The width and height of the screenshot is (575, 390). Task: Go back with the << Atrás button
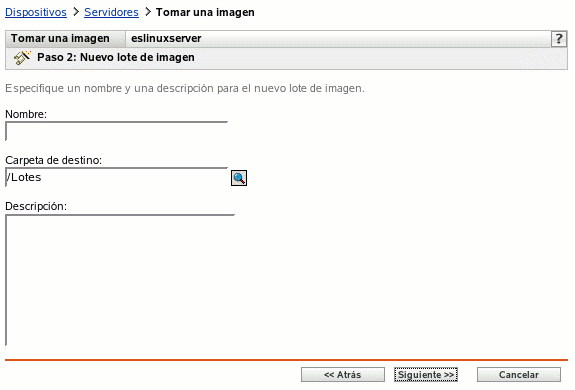(x=343, y=375)
